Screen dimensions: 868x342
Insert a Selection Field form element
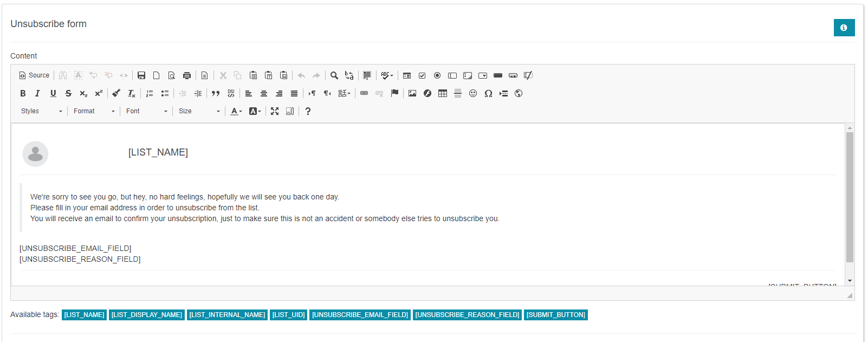[483, 75]
